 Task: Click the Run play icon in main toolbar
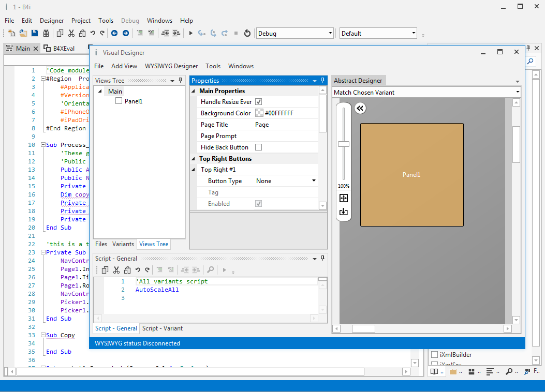[x=191, y=34]
